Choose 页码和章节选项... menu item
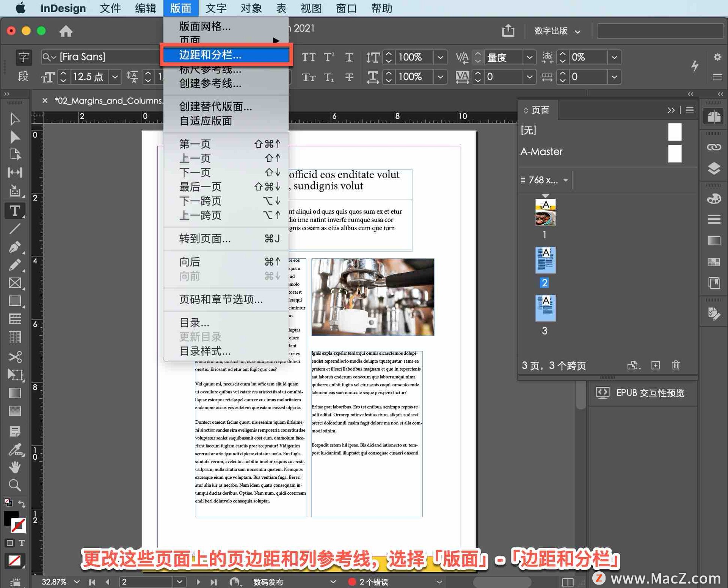The width and height of the screenshot is (728, 588). point(226,299)
